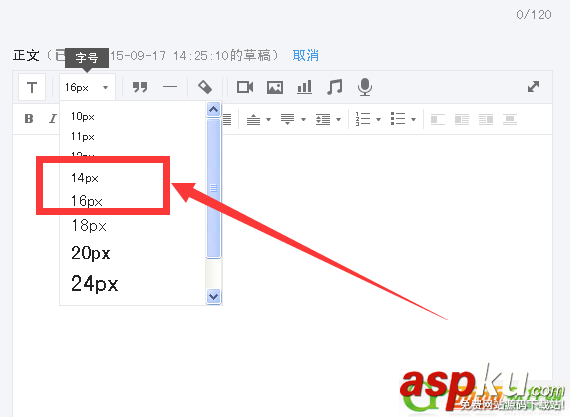Image resolution: width=570 pixels, height=417 pixels.
Task: Apply bulleted list formatting
Action: point(398,119)
